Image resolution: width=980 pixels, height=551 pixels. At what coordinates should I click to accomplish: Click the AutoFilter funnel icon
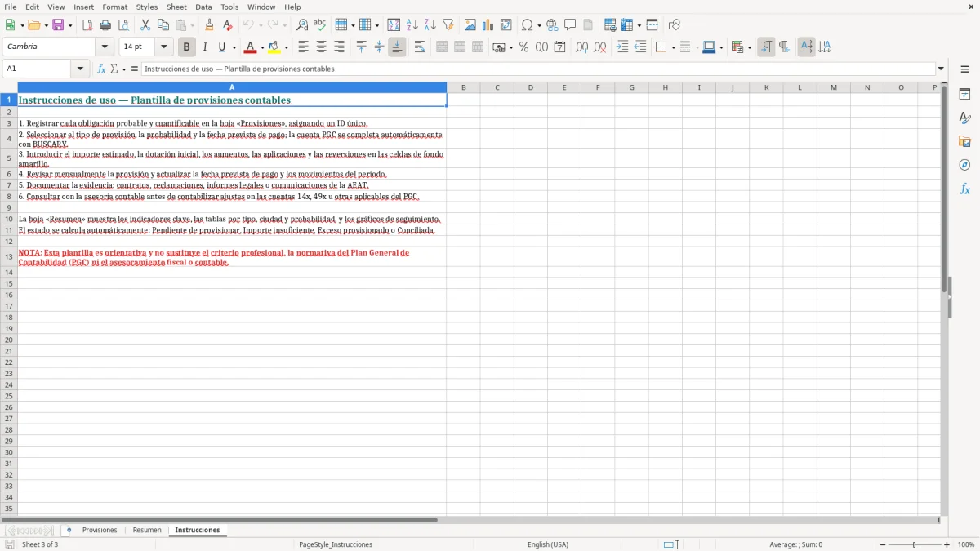pos(448,25)
